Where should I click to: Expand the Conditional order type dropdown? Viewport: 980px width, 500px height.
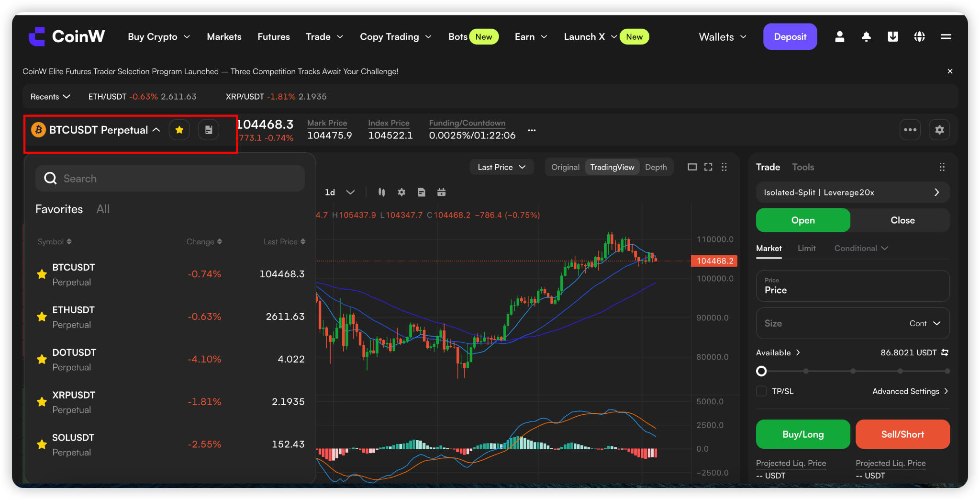tap(861, 248)
